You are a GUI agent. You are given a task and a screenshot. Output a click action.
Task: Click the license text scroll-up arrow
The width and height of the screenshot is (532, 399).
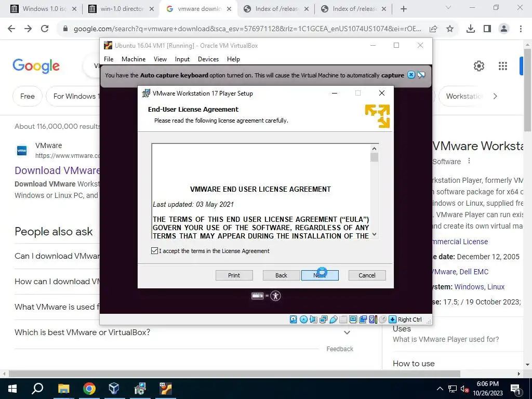(x=374, y=148)
